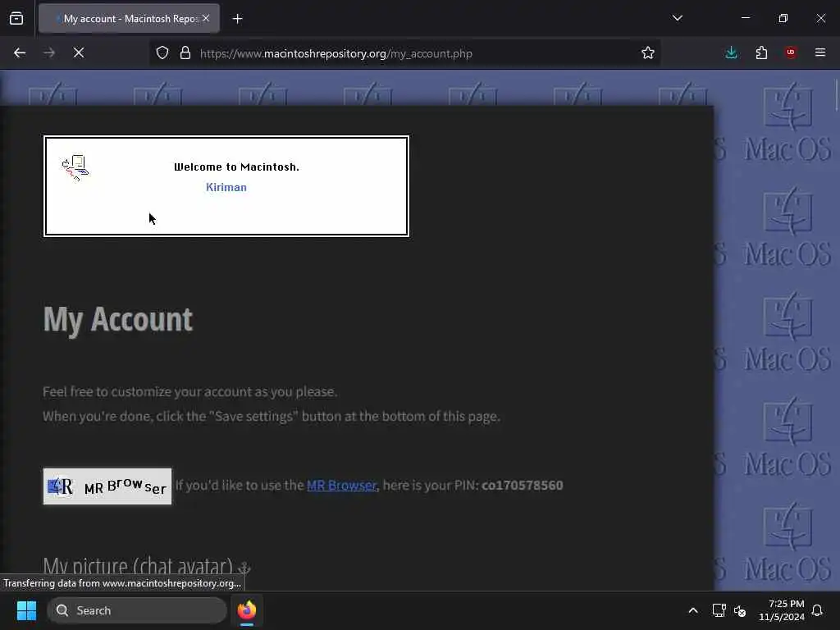Image resolution: width=840 pixels, height=630 pixels.
Task: Open the Firefox downloads panel
Action: (731, 53)
